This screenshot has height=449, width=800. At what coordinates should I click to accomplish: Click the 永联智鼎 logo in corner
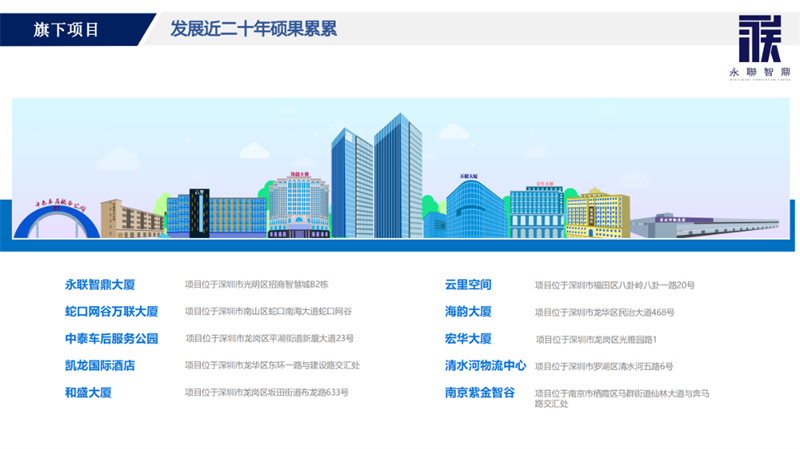(x=760, y=47)
